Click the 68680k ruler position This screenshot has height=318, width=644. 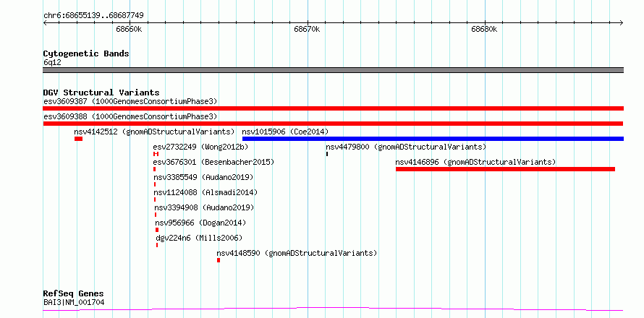click(485, 29)
